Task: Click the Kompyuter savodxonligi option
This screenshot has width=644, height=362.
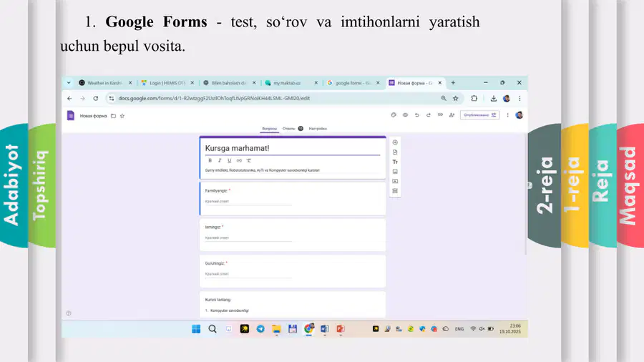Action: [x=229, y=310]
